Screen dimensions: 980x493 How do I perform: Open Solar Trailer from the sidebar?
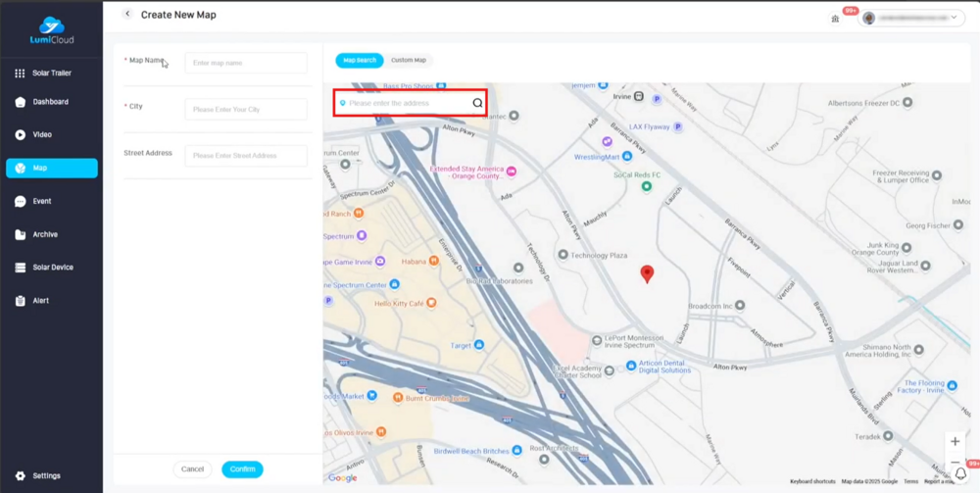51,74
